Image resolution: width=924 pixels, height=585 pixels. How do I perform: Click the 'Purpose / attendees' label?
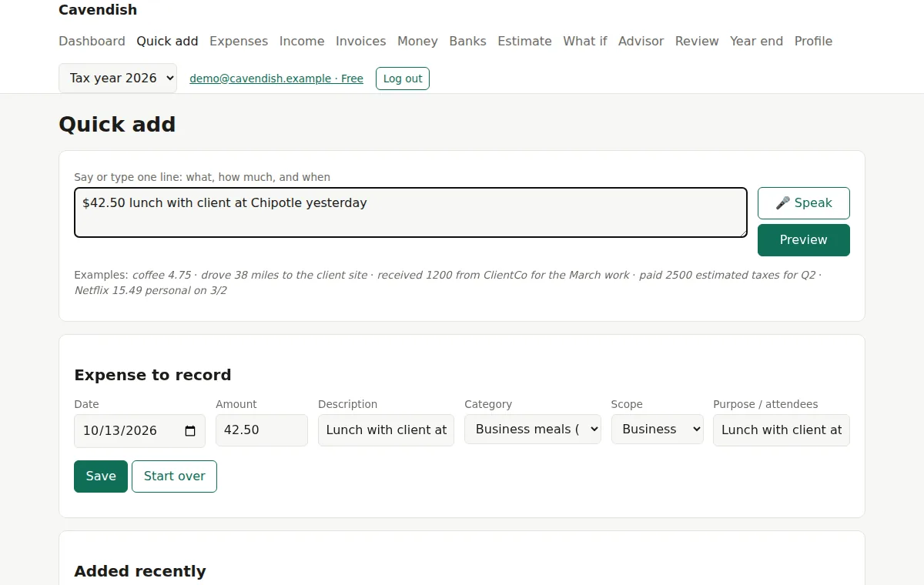click(765, 404)
